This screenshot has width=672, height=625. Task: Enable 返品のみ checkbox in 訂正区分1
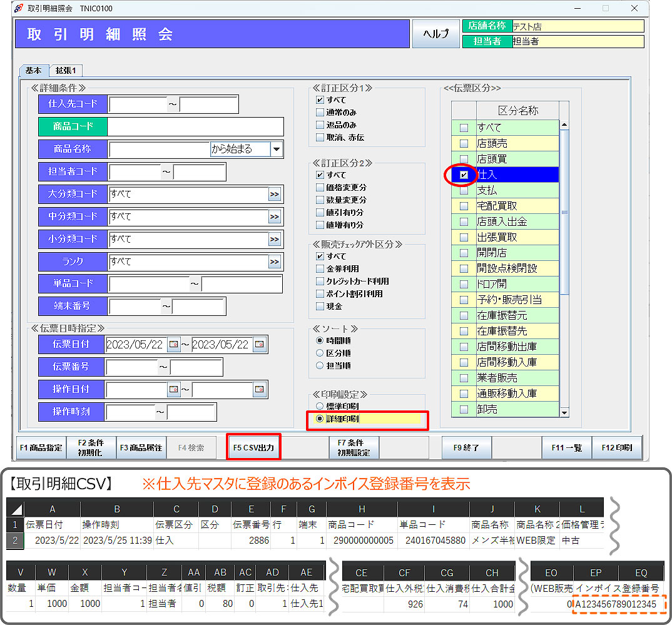320,125
